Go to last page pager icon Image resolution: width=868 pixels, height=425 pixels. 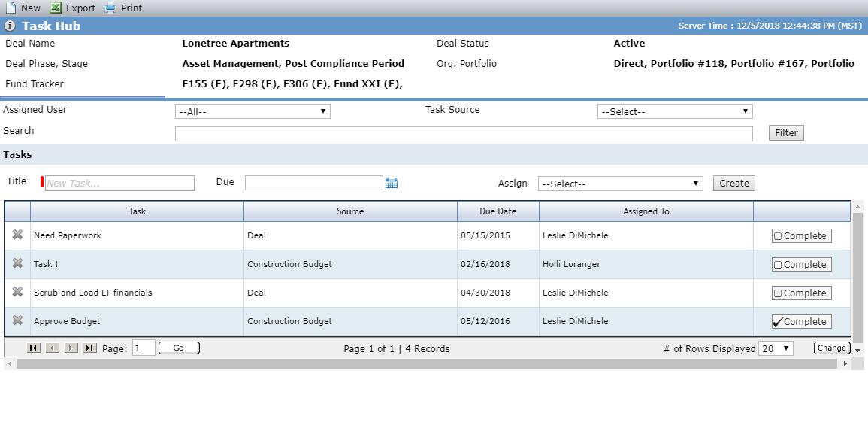coord(89,348)
